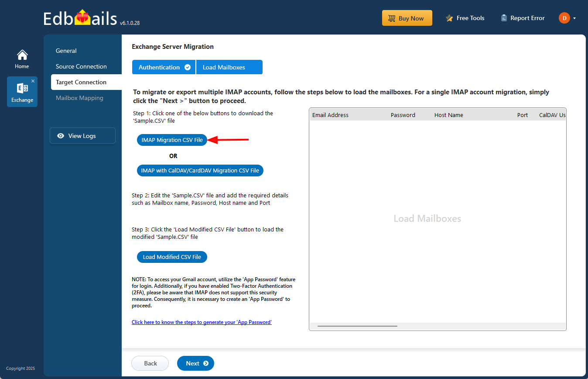
Task: Switch to the Load Mailboxes tab
Action: [x=229, y=67]
